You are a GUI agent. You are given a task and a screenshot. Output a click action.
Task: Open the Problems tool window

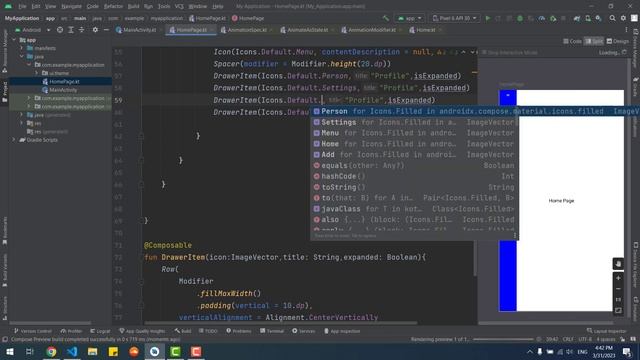[x=239, y=331]
